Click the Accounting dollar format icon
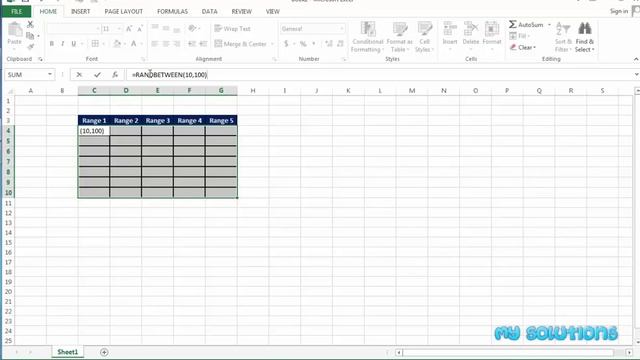Viewport: 640px width, 360px height. 286,44
